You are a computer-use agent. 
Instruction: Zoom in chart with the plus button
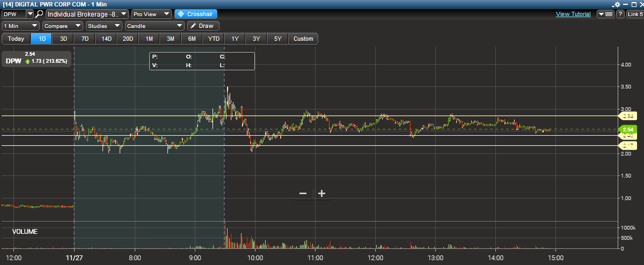pos(321,194)
